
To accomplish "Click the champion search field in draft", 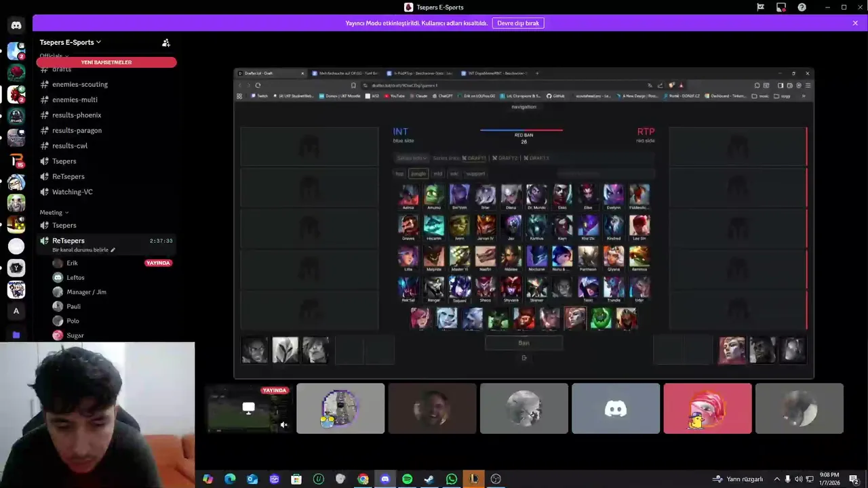I will [606, 174].
